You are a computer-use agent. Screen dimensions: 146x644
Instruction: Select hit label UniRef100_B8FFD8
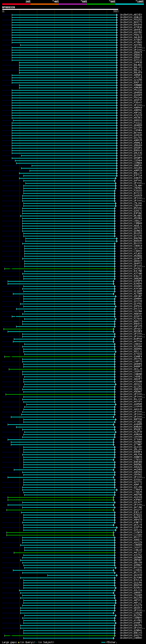pos(131,419)
